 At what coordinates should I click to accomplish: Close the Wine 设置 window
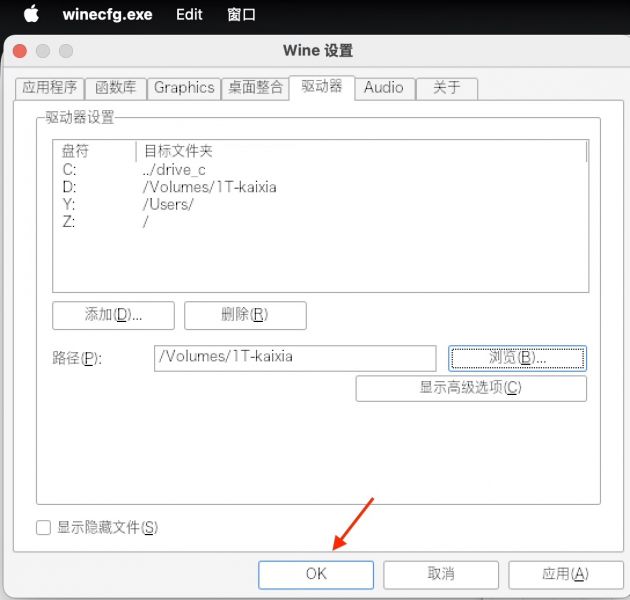(20, 51)
